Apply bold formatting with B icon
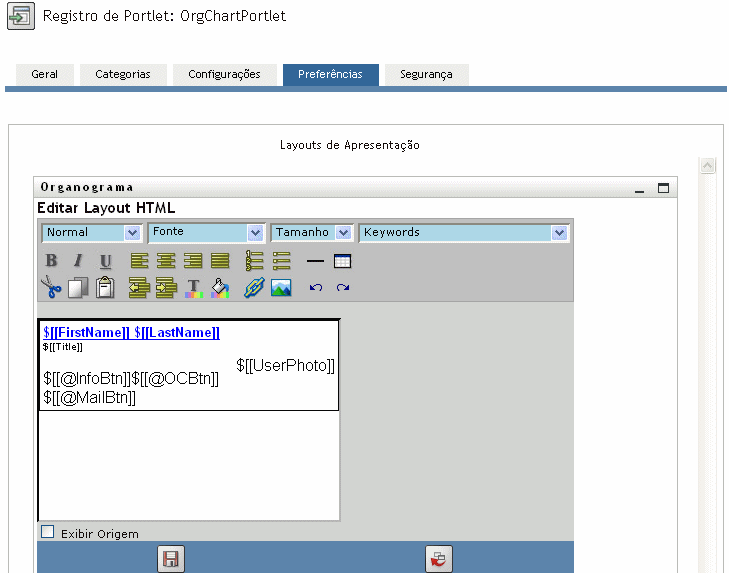Image resolution: width=729 pixels, height=573 pixels. click(x=52, y=260)
